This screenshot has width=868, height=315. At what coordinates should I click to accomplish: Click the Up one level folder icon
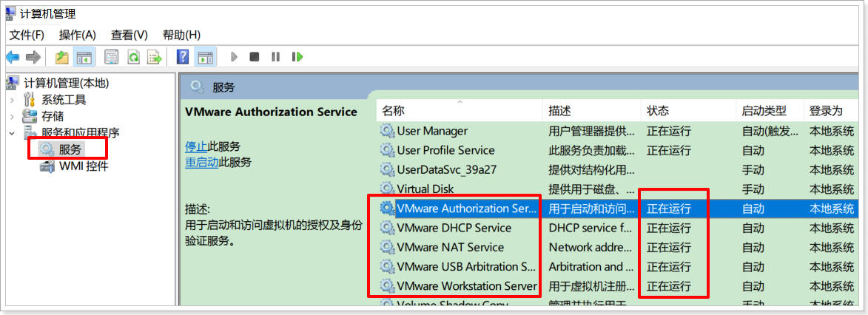62,57
